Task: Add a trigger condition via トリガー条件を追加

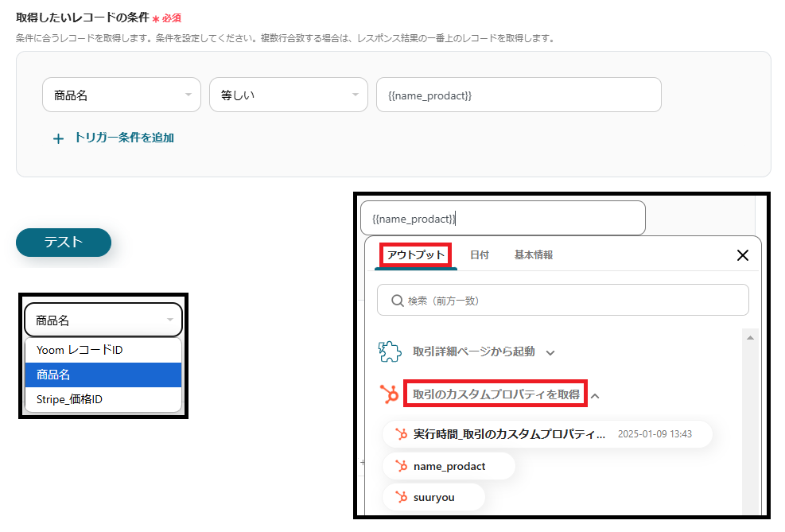Action: click(124, 138)
